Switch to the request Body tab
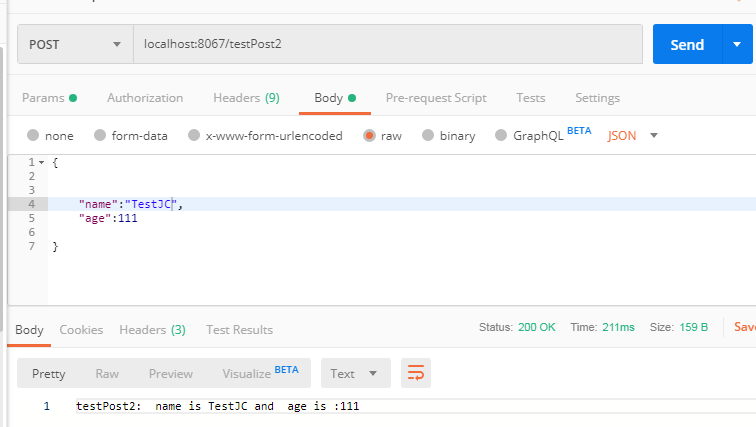Viewport: 756px width, 427px height. pos(335,98)
